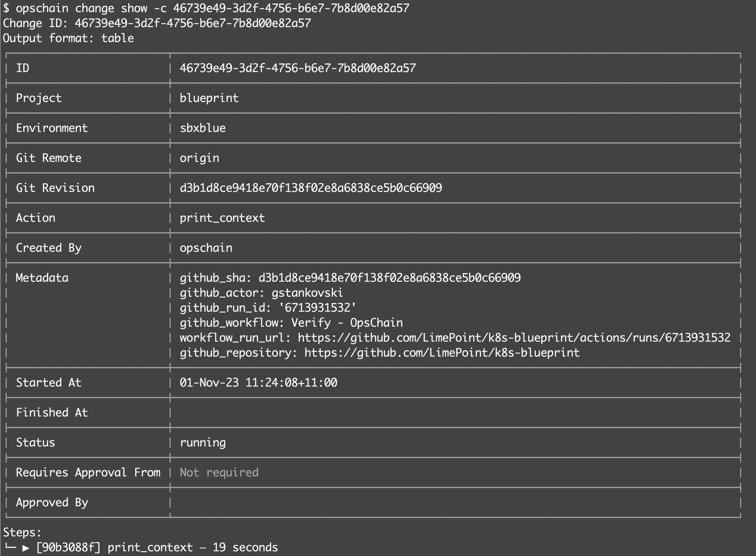Click the sbxblue environment value

coord(203,128)
